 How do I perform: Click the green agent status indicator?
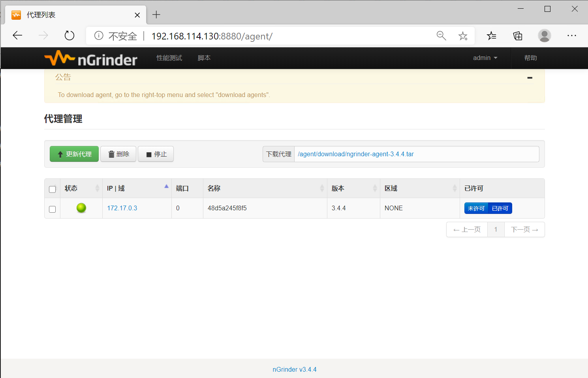(81, 208)
